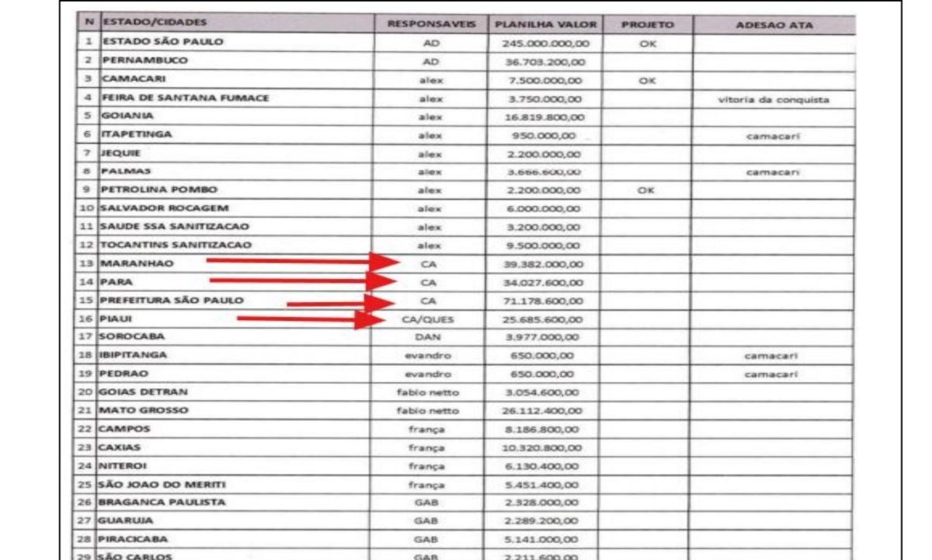Select the SALVADOR ROCAGEM cell
Screen dimensions: 932x560
163,208
